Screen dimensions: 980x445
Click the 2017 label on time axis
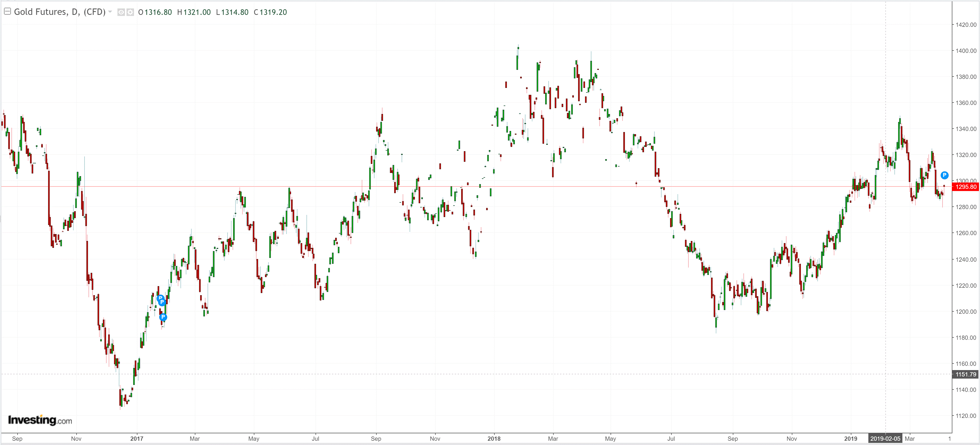coord(137,439)
